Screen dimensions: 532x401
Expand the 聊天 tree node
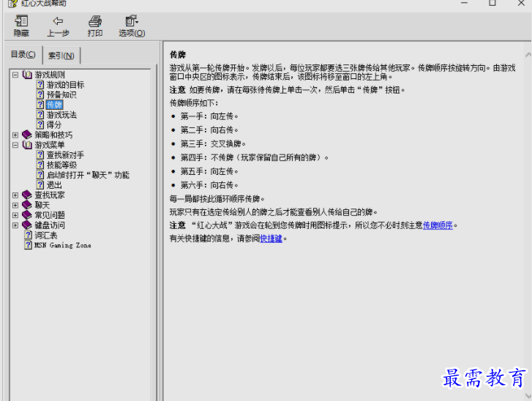click(15, 205)
